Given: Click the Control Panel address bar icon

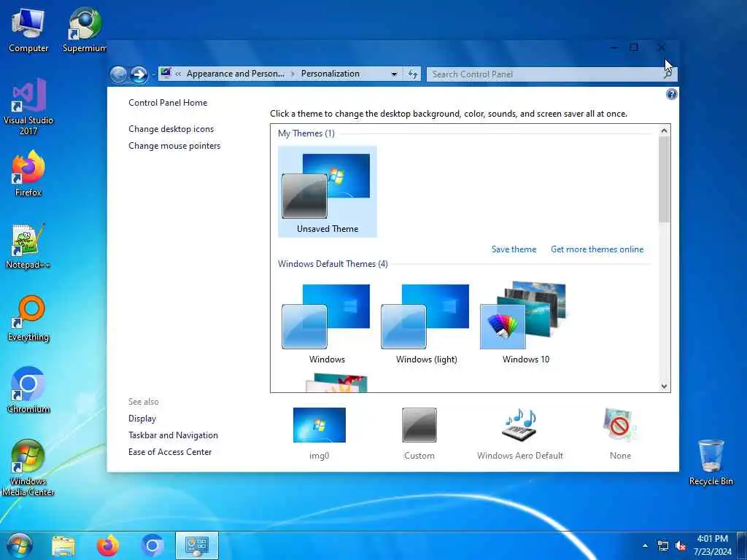Looking at the screenshot, I should (166, 74).
